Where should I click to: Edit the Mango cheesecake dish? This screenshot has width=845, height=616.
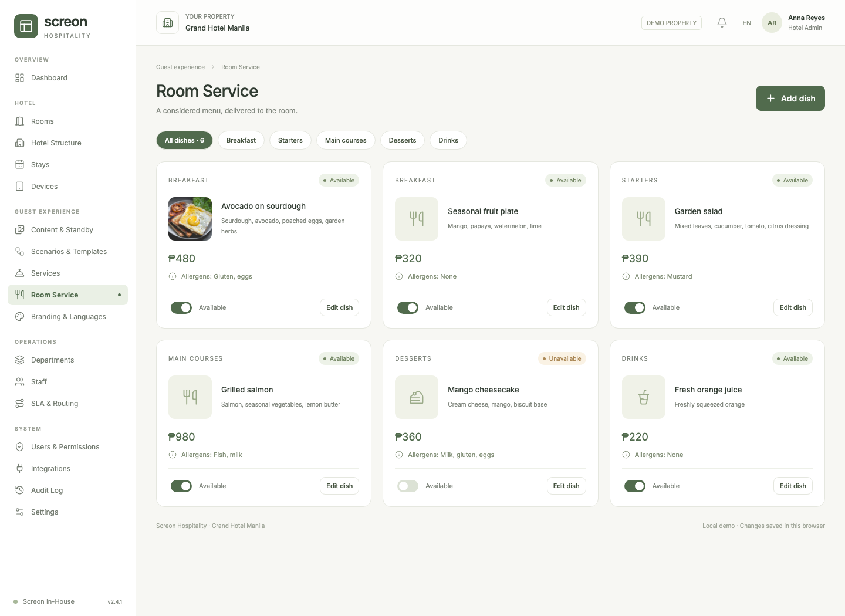(566, 486)
